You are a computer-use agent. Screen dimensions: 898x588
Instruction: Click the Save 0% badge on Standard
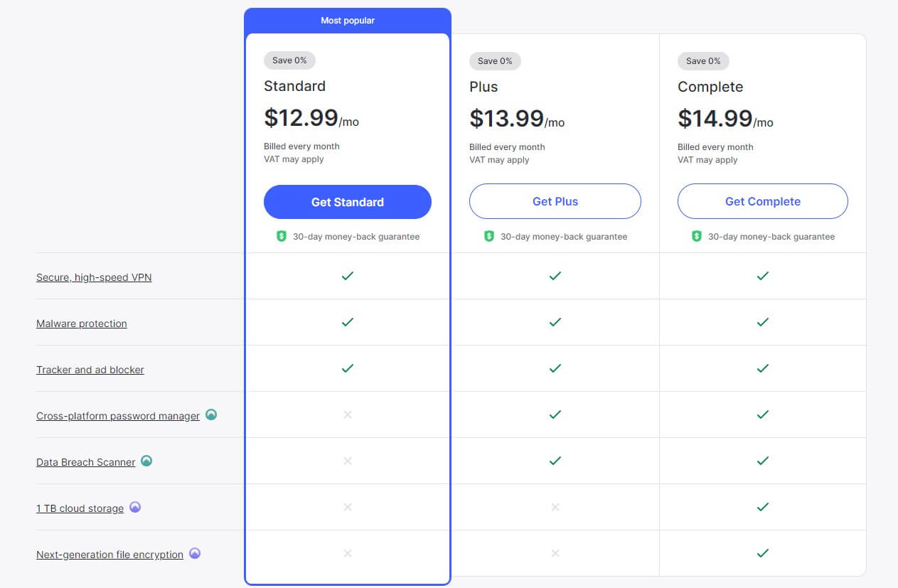(289, 60)
